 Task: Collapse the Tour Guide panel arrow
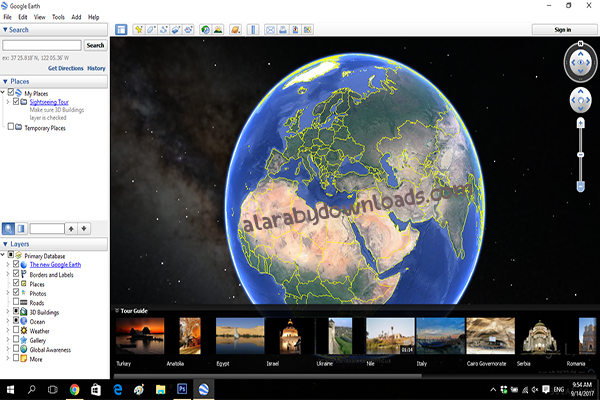pos(117,310)
